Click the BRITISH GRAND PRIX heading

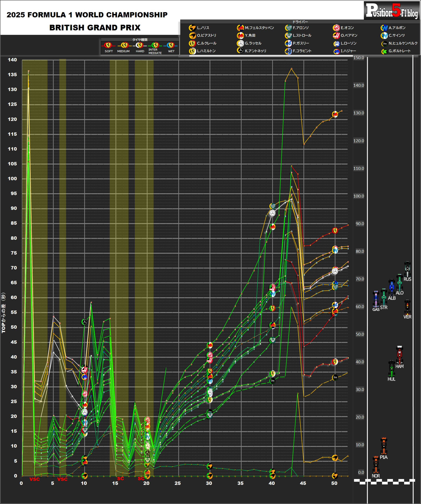point(95,28)
